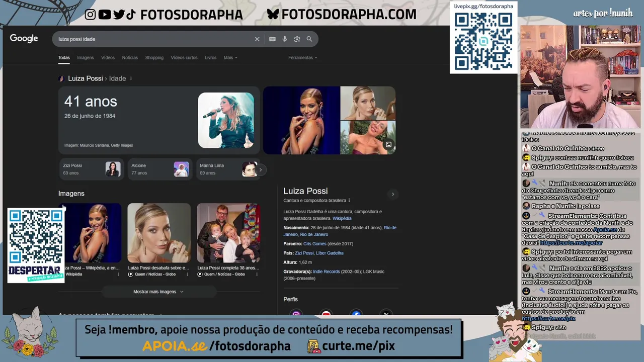Image resolution: width=644 pixels, height=362 pixels.
Task: Open three-dot menu under 'Luiza Possi completa 38' result
Action: point(257,275)
